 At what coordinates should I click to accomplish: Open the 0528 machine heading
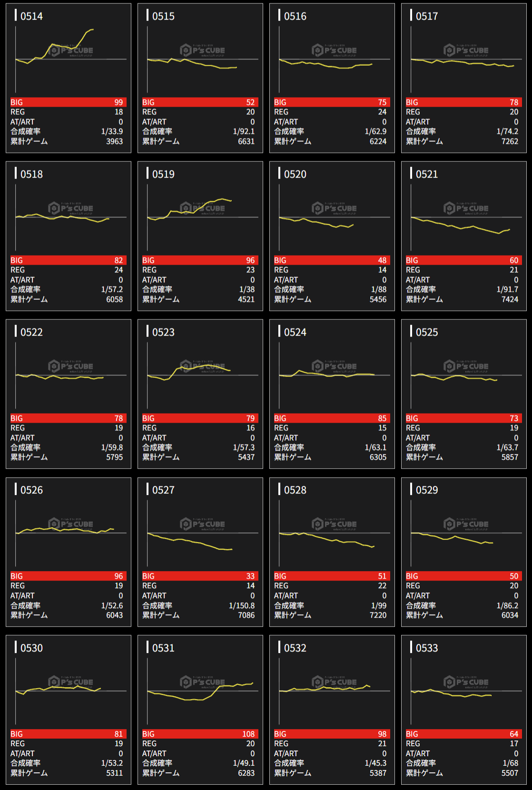(x=295, y=490)
